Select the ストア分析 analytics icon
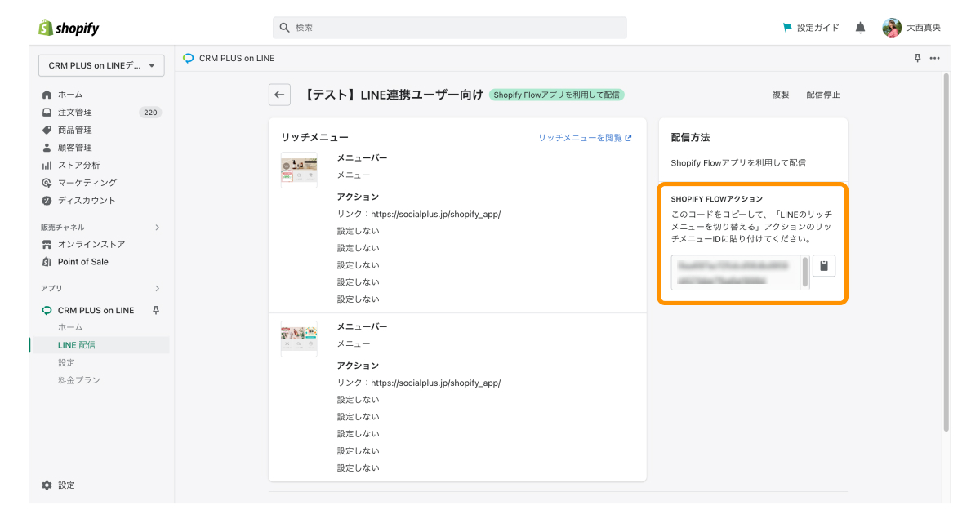Viewport: 980px width, 514px height. click(46, 165)
